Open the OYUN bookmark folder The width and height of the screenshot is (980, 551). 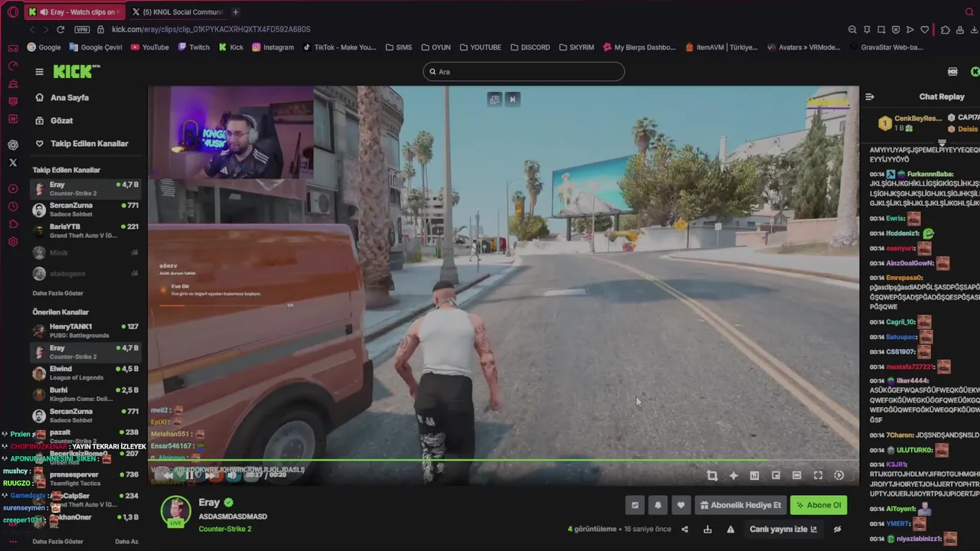(436, 47)
